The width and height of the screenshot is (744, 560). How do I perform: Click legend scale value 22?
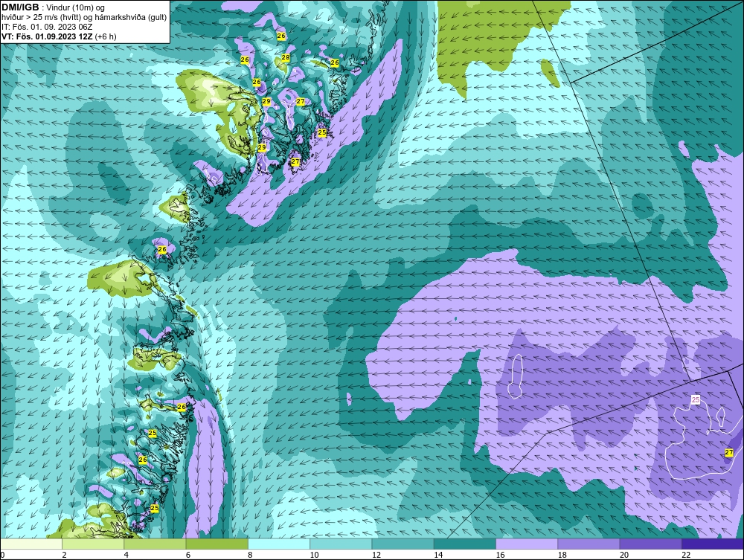[686, 556]
